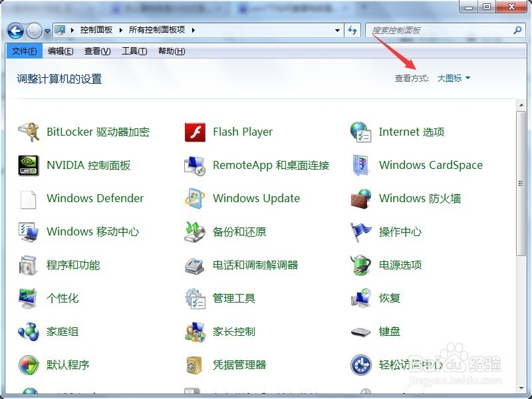Open Windows CardSpace icon
Screen dimensions: 532x399
point(360,165)
